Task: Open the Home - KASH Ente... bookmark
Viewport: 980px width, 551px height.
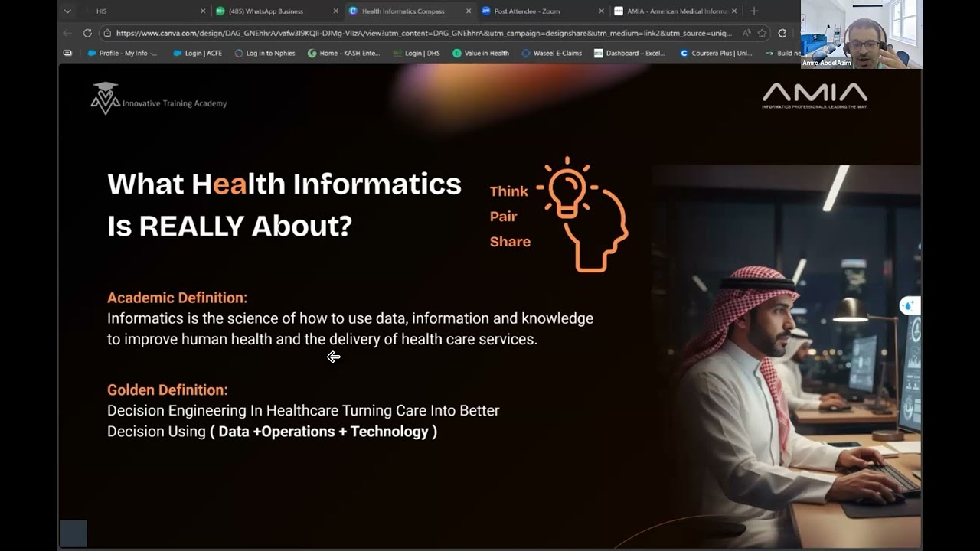Action: tap(344, 54)
